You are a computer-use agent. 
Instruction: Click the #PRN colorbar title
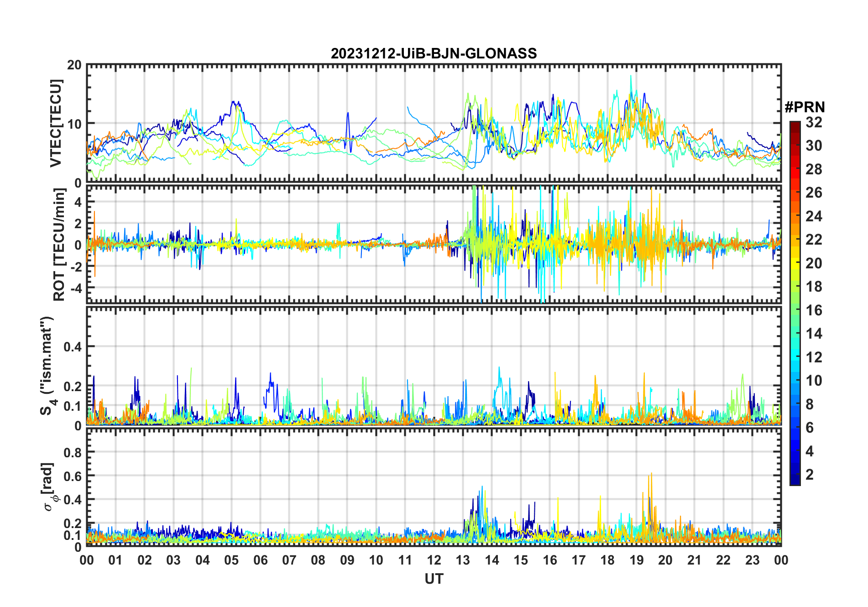pos(805,107)
